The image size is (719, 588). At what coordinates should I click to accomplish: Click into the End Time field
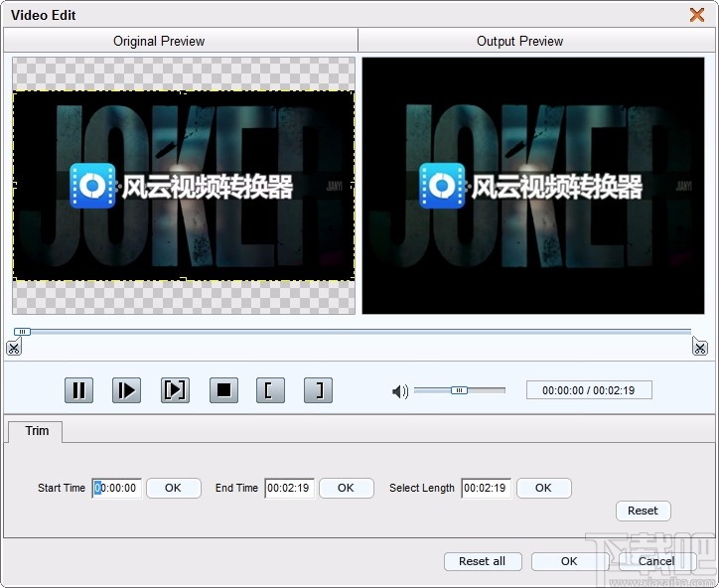289,488
